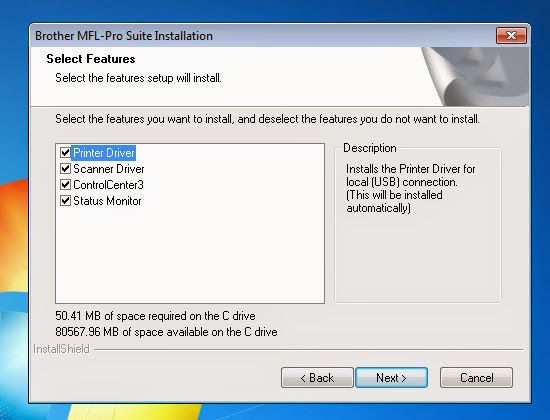Close the Brother MFL-Pro Suite window

(x=511, y=35)
